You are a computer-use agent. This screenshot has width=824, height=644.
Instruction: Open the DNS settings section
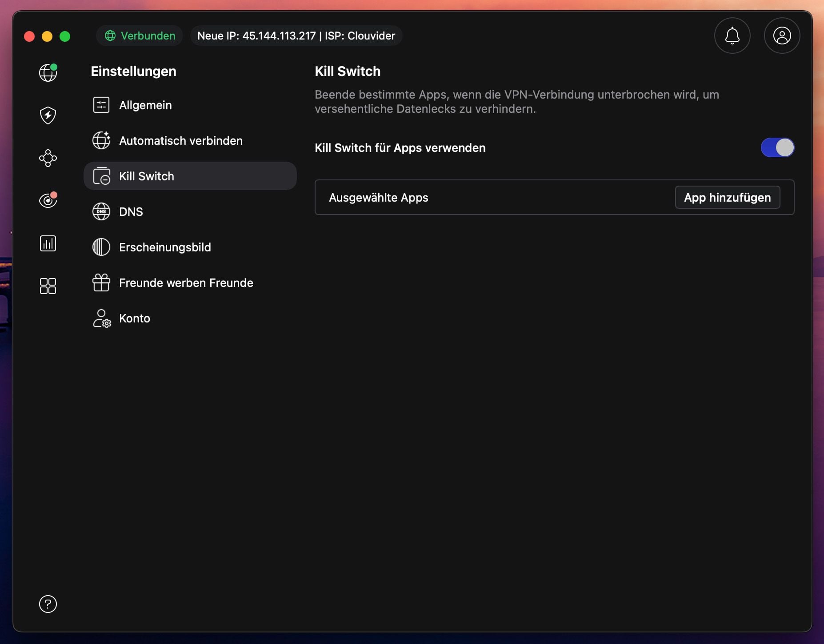click(x=130, y=211)
